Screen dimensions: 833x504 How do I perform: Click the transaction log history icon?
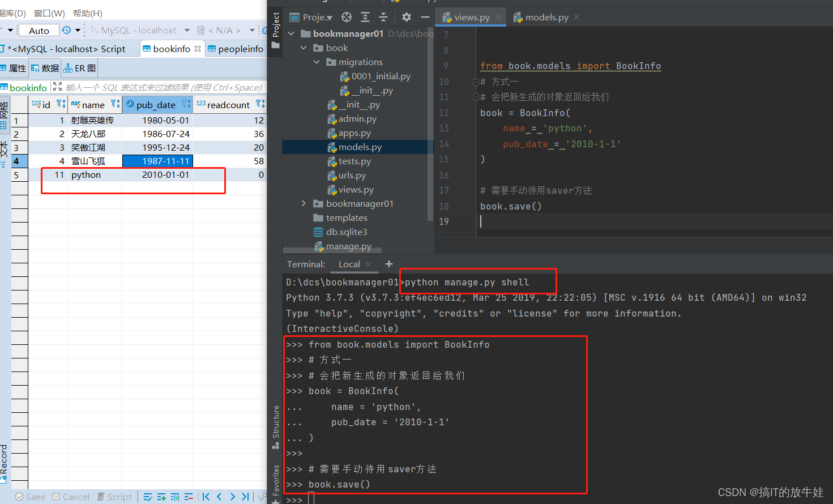[67, 30]
